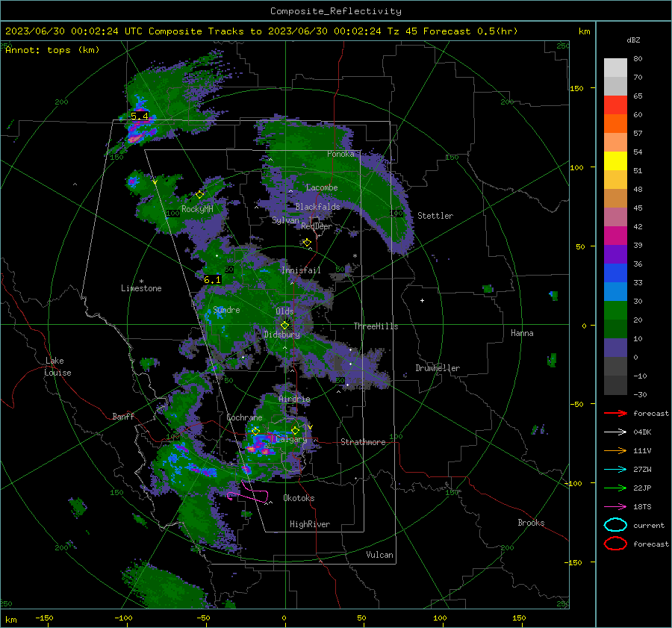Click the RockyMH label

tap(197, 209)
